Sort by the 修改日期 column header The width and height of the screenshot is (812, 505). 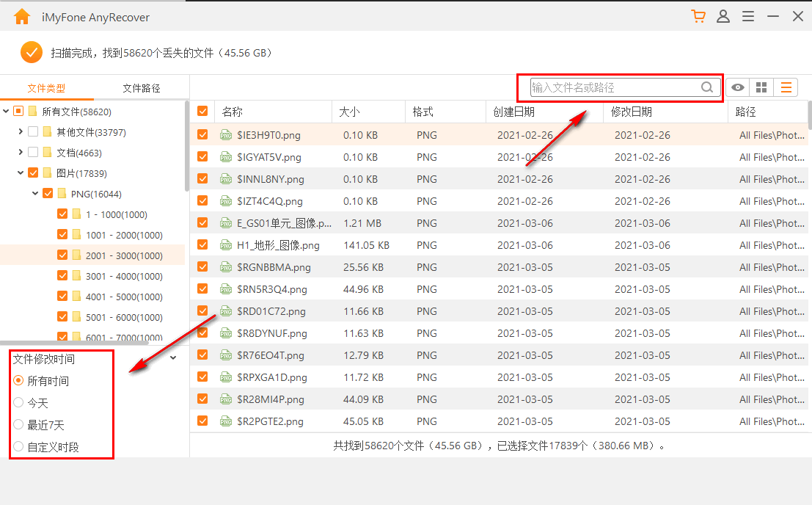click(x=632, y=112)
